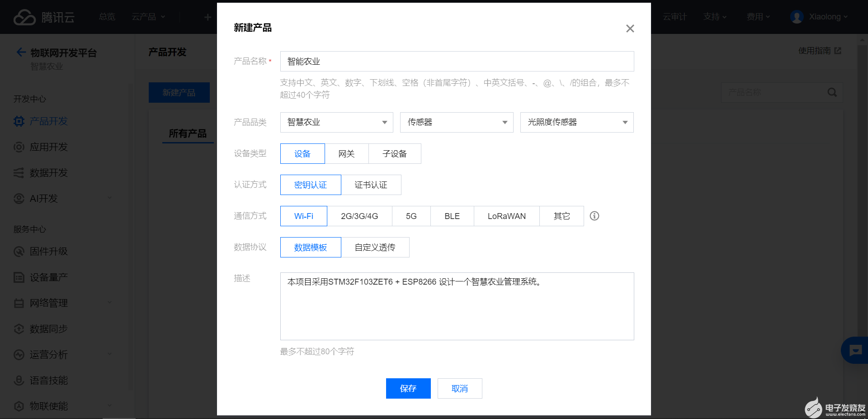Select 设备 as device type
The width and height of the screenshot is (868, 419).
coord(302,154)
